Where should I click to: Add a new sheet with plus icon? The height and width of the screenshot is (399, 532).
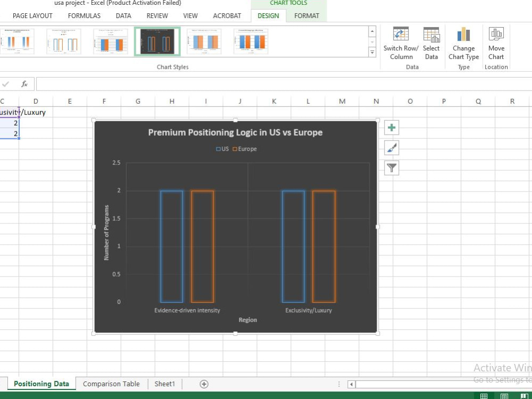click(204, 384)
